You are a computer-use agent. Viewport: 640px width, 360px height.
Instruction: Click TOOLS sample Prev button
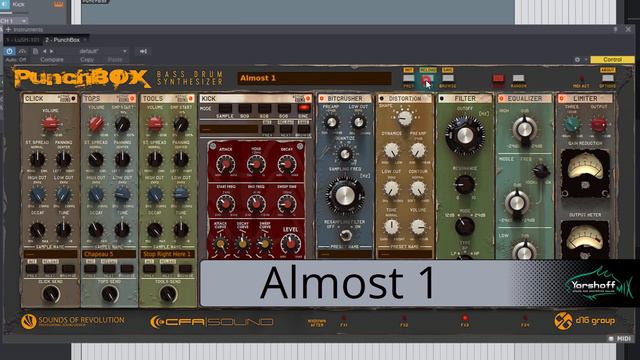click(x=149, y=269)
